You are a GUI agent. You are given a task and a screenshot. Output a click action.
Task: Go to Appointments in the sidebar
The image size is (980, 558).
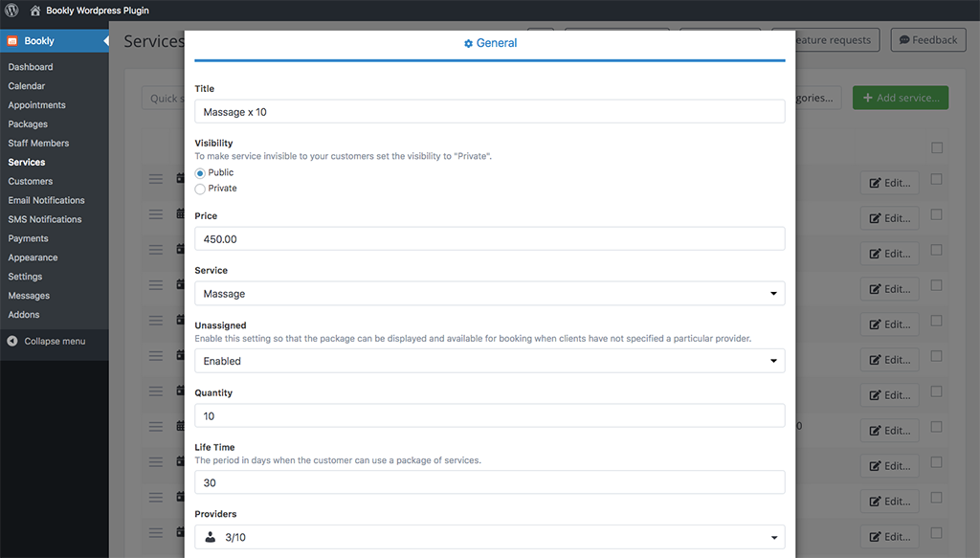pos(37,105)
